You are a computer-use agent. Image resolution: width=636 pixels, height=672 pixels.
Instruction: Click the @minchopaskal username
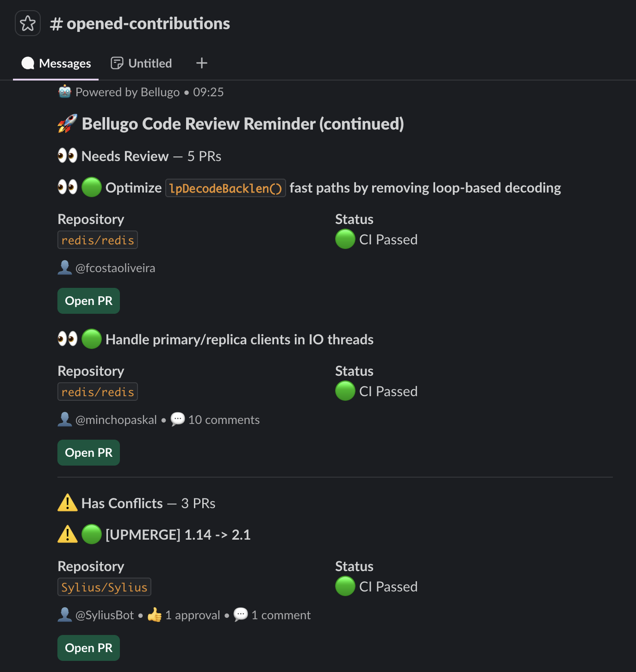tap(116, 420)
